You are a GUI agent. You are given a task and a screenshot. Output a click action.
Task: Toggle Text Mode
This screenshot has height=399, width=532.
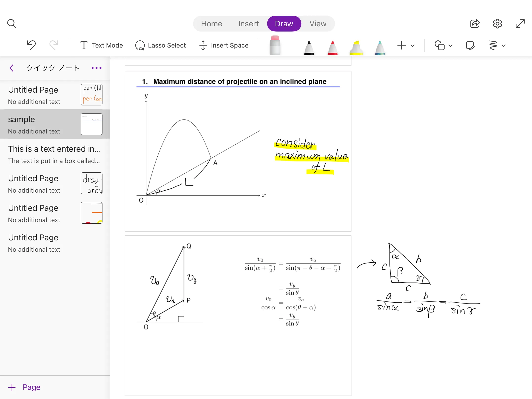101,45
